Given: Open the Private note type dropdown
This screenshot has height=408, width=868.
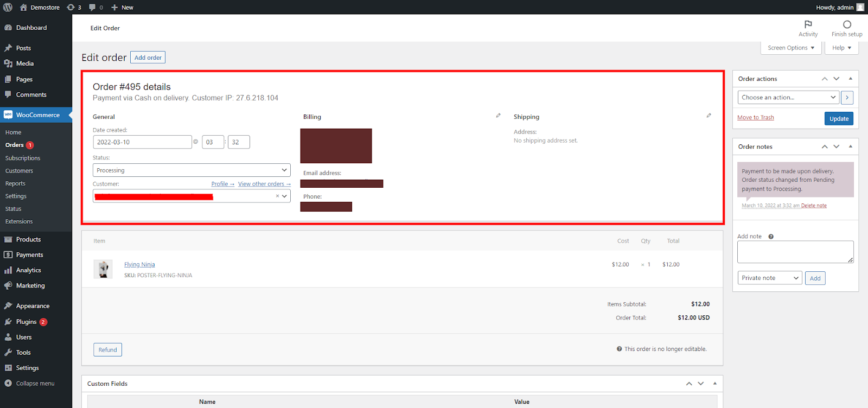Looking at the screenshot, I should 770,278.
